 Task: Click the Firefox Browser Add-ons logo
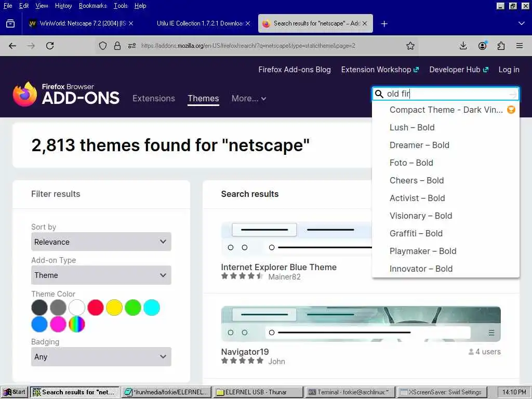(x=66, y=94)
